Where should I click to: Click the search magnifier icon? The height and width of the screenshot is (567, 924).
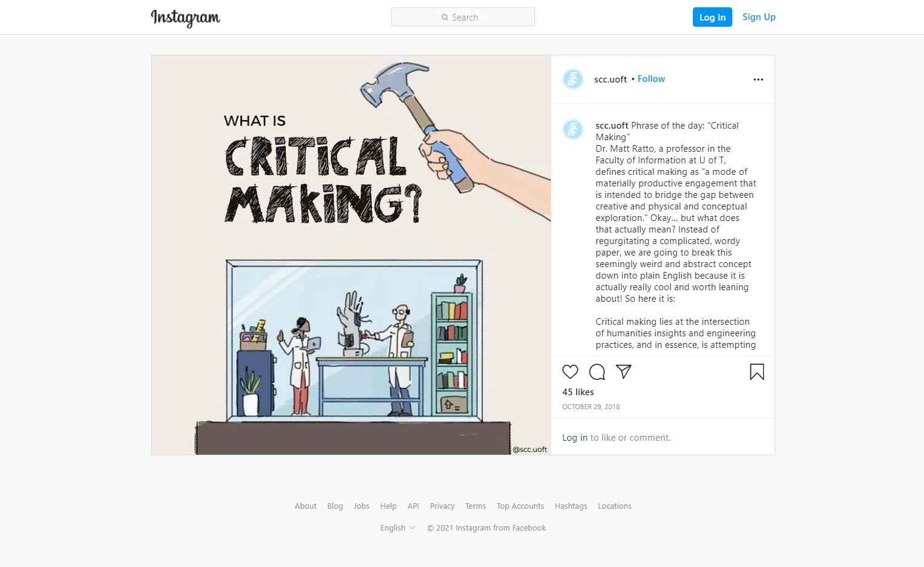coord(445,18)
